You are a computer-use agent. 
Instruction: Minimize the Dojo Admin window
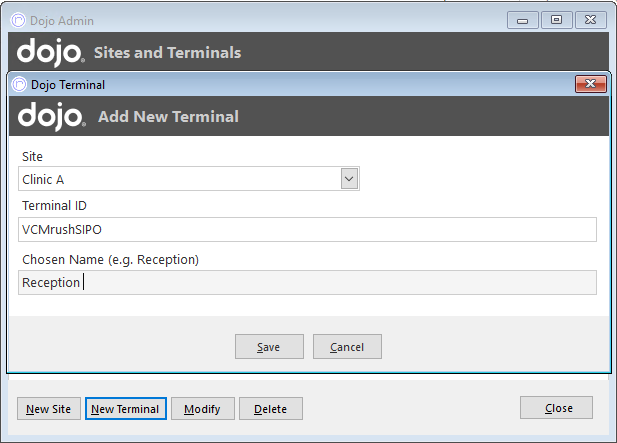(x=523, y=20)
